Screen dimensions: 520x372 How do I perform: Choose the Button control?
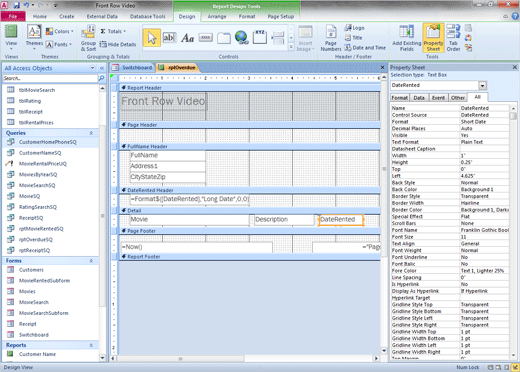coord(206,38)
